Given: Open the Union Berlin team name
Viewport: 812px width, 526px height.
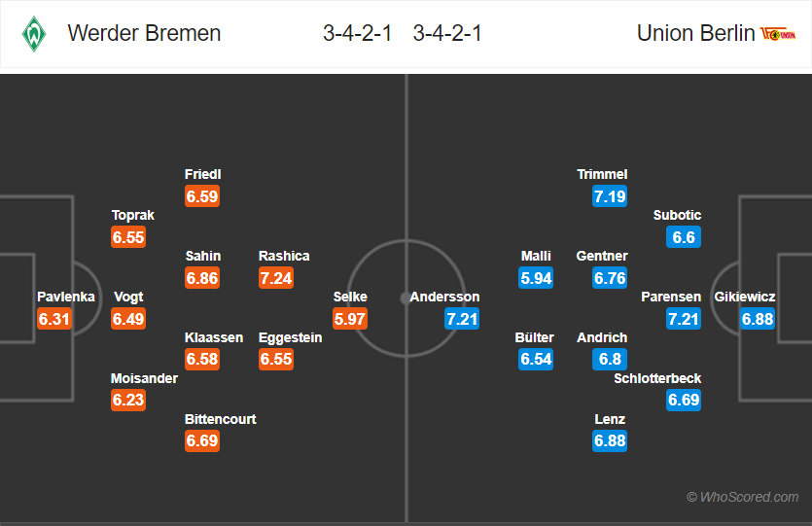Looking at the screenshot, I should 695,33.
